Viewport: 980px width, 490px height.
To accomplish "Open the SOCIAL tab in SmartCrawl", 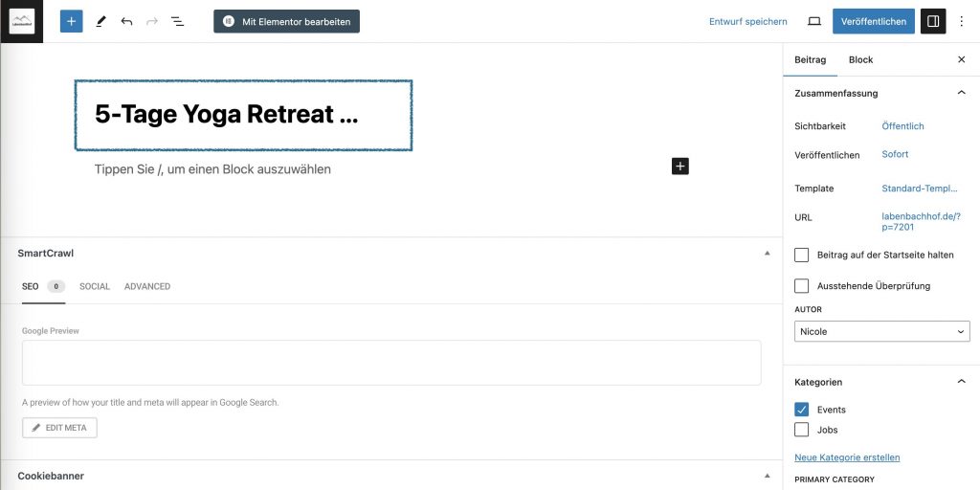I will pyautogui.click(x=95, y=286).
